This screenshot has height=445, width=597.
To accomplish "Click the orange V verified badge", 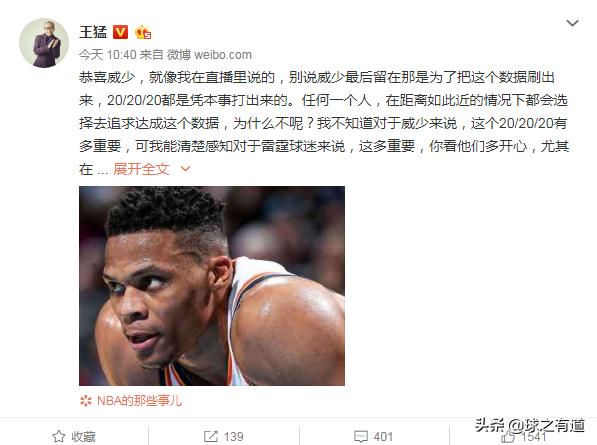I will (x=120, y=32).
